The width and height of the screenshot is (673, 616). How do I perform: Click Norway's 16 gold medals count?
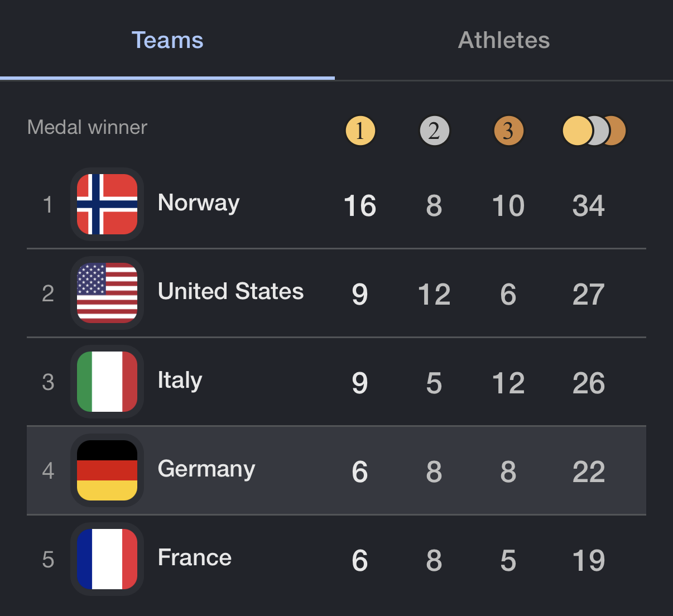(360, 206)
